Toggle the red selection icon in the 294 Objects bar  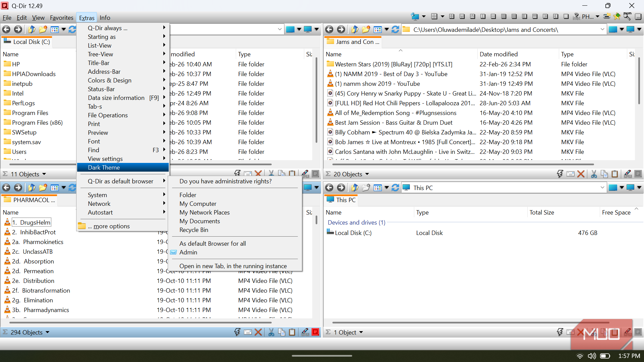315,332
